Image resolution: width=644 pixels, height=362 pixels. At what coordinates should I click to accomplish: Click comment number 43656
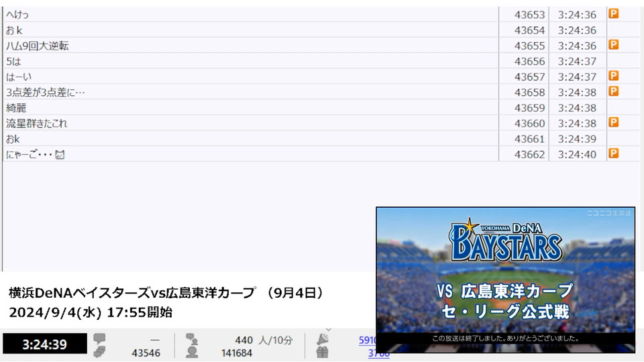point(529,61)
